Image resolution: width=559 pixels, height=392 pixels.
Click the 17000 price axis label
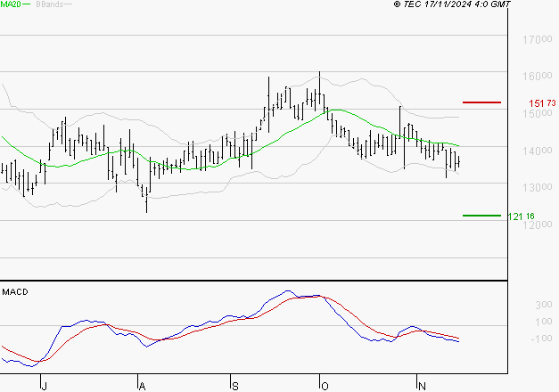click(538, 39)
